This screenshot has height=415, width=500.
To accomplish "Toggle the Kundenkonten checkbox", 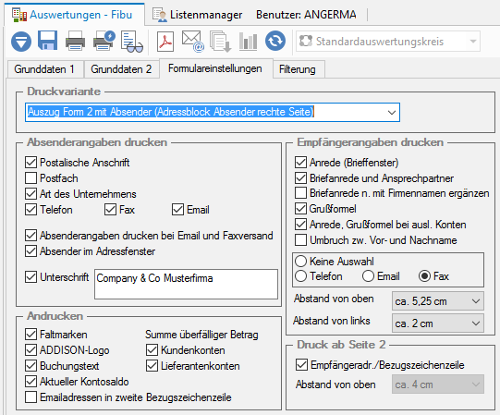I will click(x=152, y=350).
